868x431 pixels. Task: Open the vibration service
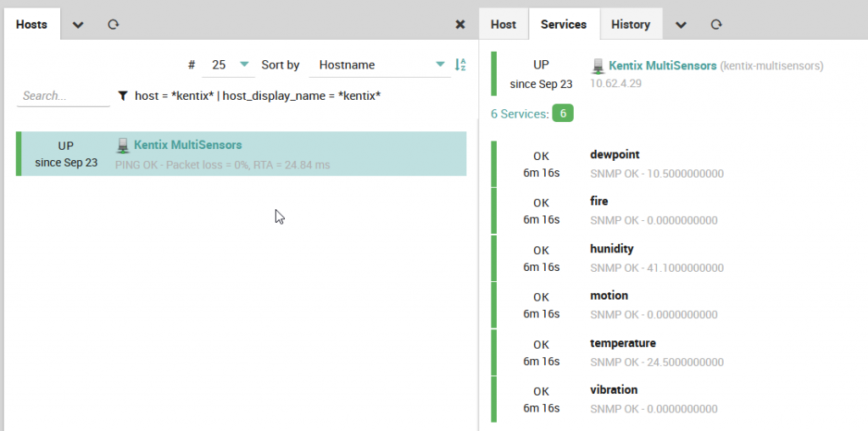tap(614, 390)
